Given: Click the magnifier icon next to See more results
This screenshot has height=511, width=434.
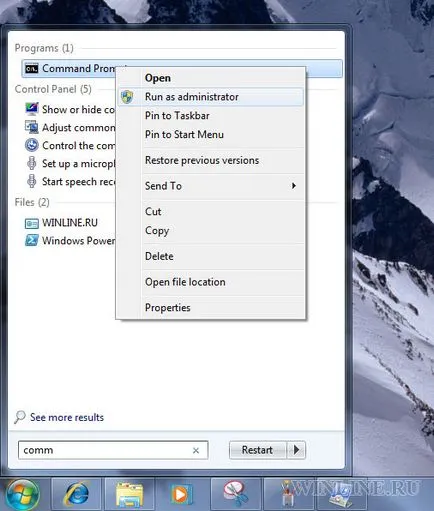Looking at the screenshot, I should coord(20,417).
